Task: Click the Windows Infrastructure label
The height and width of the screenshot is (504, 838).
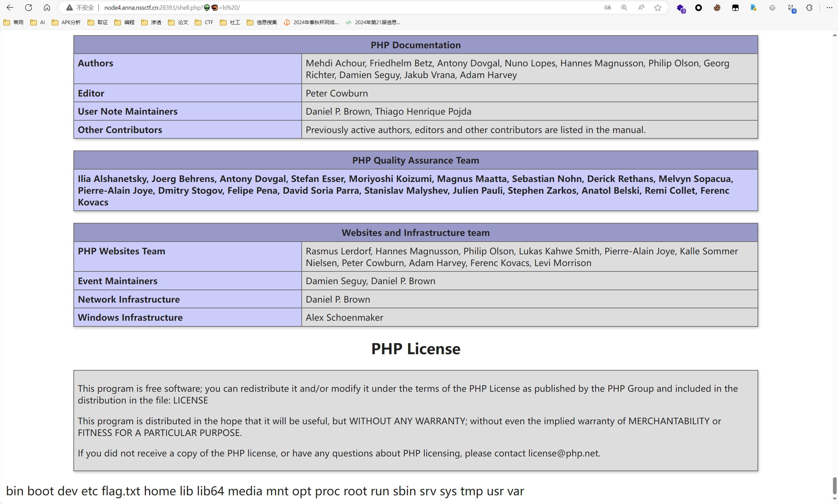Action: point(130,317)
